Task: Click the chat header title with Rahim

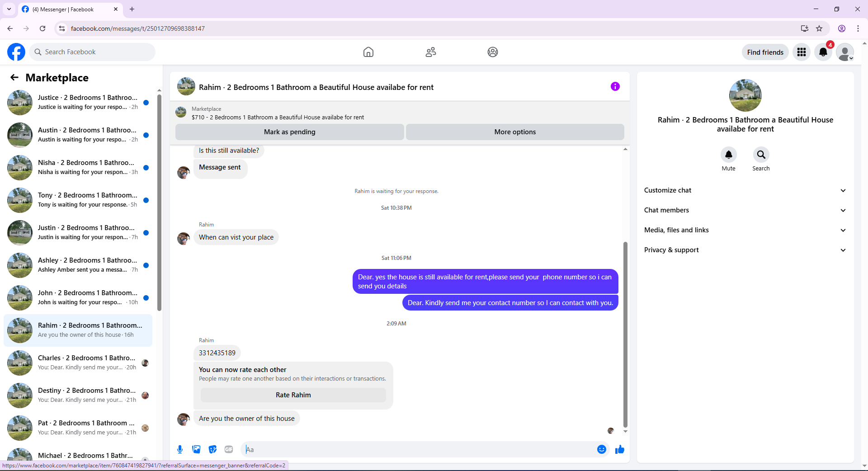Action: pos(316,87)
